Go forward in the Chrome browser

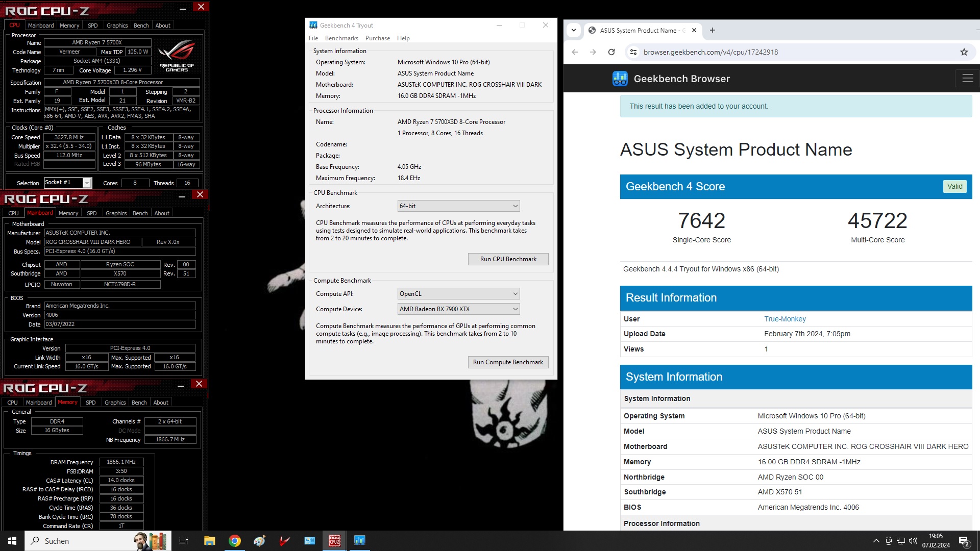click(x=593, y=52)
